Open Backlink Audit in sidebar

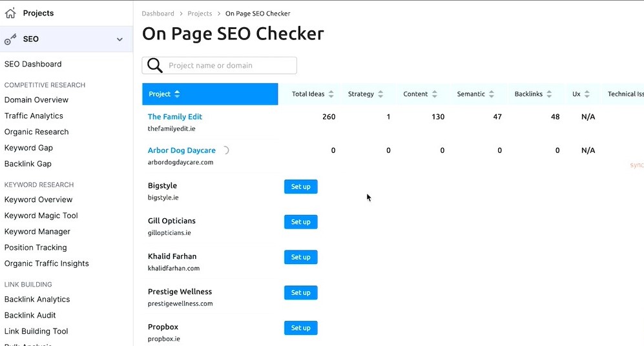point(30,315)
